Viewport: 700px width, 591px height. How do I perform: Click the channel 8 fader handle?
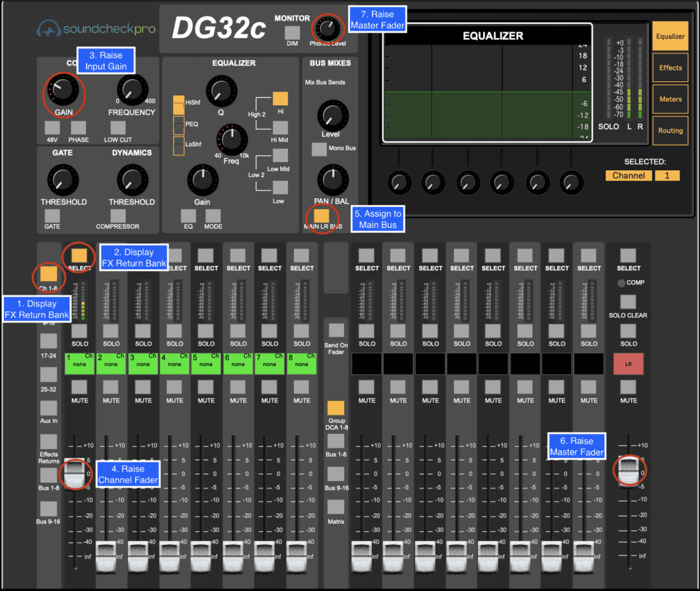[296, 556]
